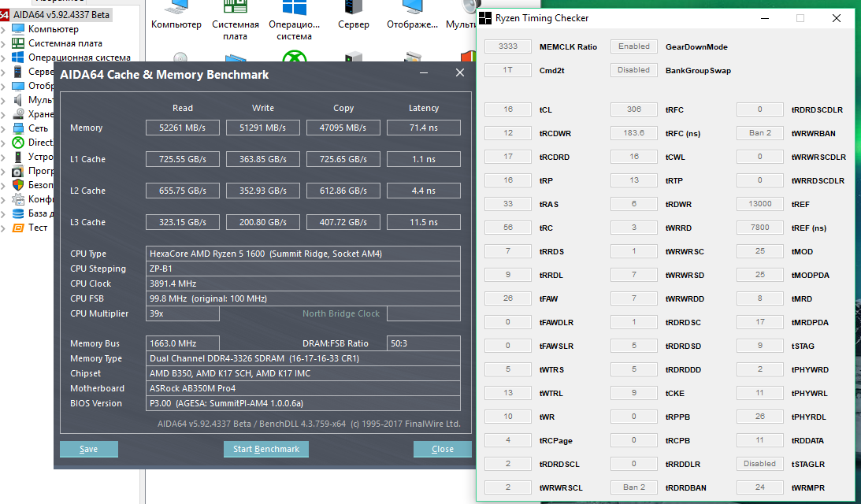
Task: Click the Cmd2t field showing 1T
Action: pyautogui.click(x=508, y=70)
